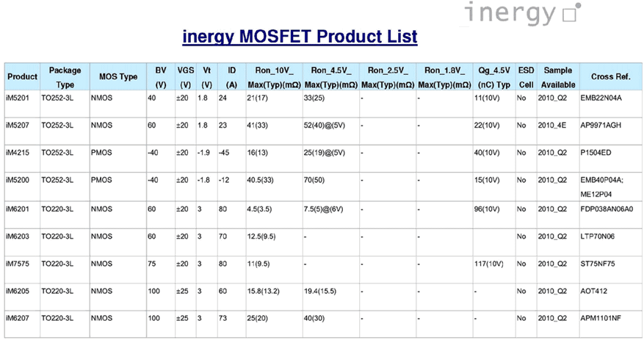Click product cell iM6203
Viewport: 644px width, 340px height.
18,236
